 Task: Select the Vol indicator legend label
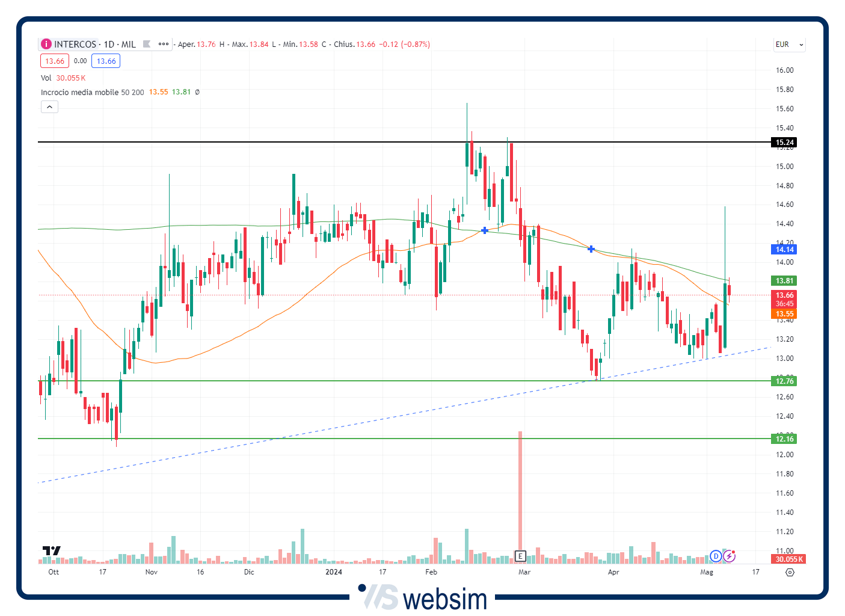point(46,78)
